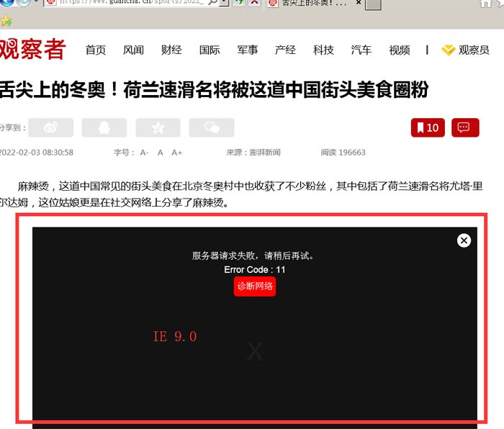
Task: Go to the 财经 section
Action: tap(171, 50)
